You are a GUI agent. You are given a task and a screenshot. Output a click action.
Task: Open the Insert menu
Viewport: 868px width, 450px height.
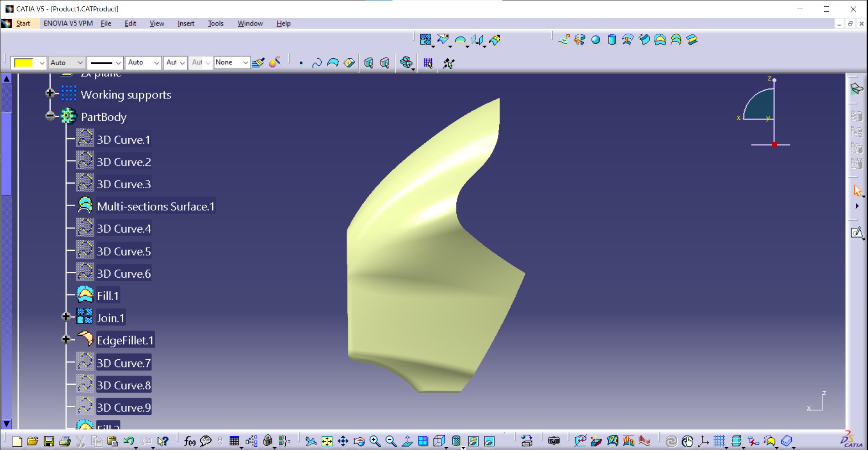(186, 23)
